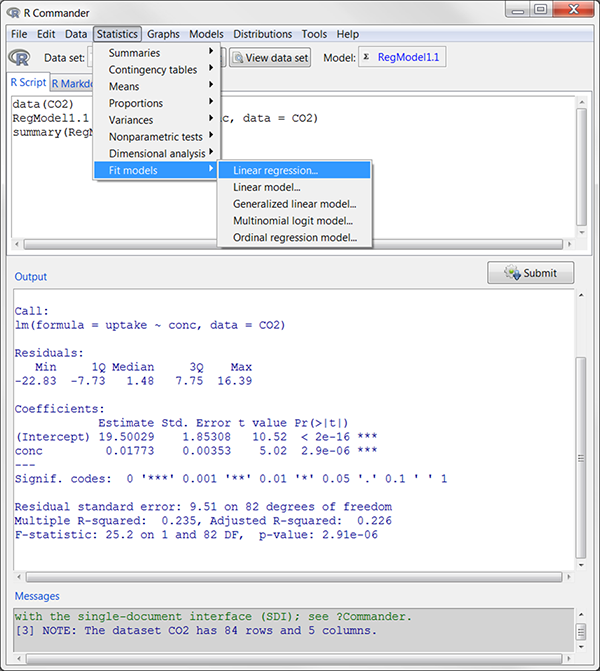Click Output pane scroll-down arrow
The width and height of the screenshot is (600, 671).
click(581, 565)
